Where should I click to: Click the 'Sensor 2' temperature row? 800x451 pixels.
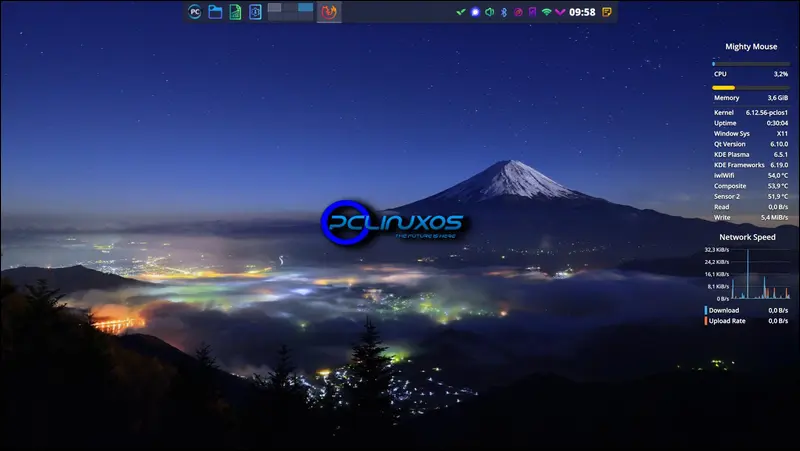[751, 196]
